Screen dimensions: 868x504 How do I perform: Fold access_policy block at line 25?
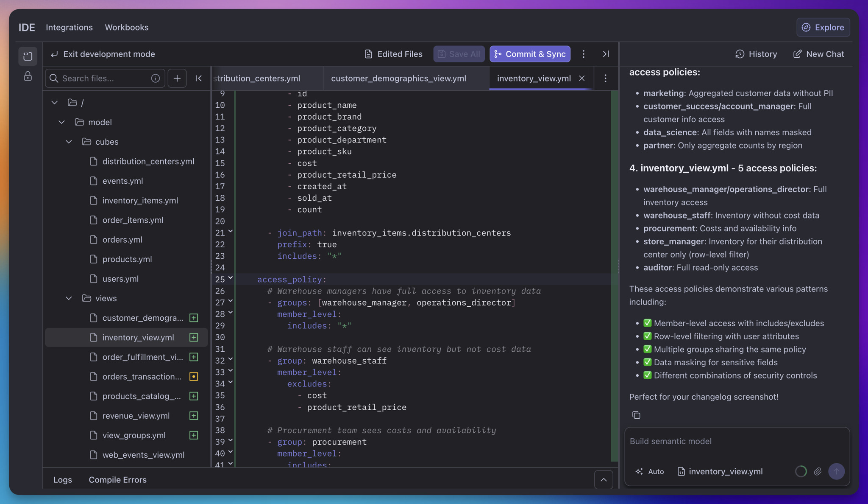(231, 278)
